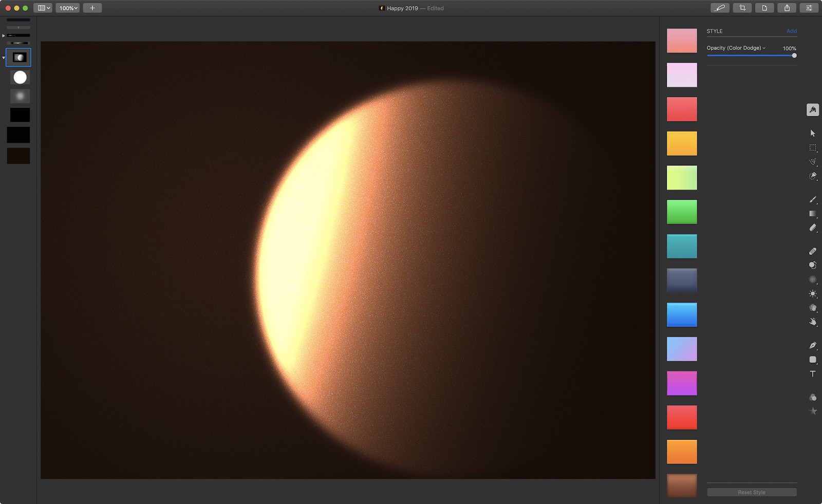
Task: Select the Rectangular Selection tool
Action: pos(812,147)
